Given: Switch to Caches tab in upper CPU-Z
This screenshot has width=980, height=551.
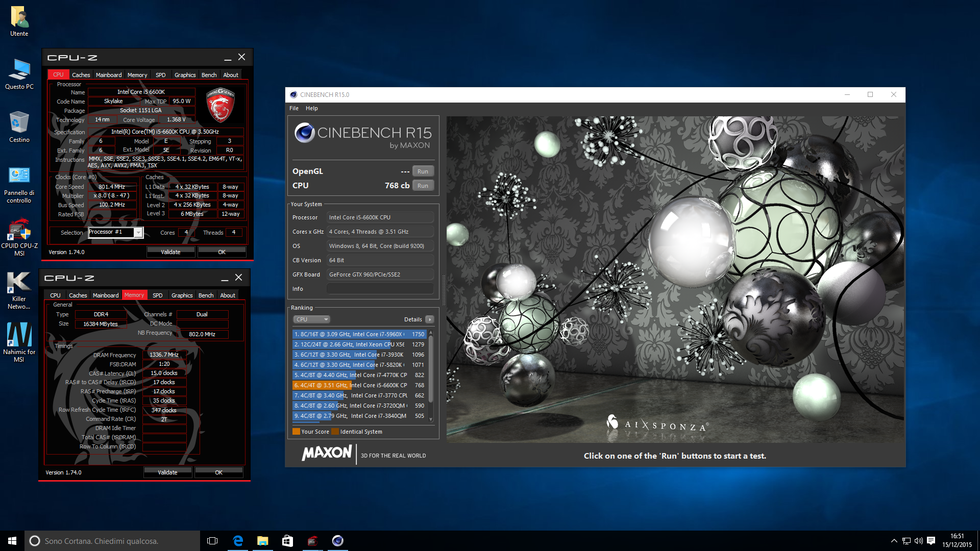Looking at the screenshot, I should click(81, 75).
